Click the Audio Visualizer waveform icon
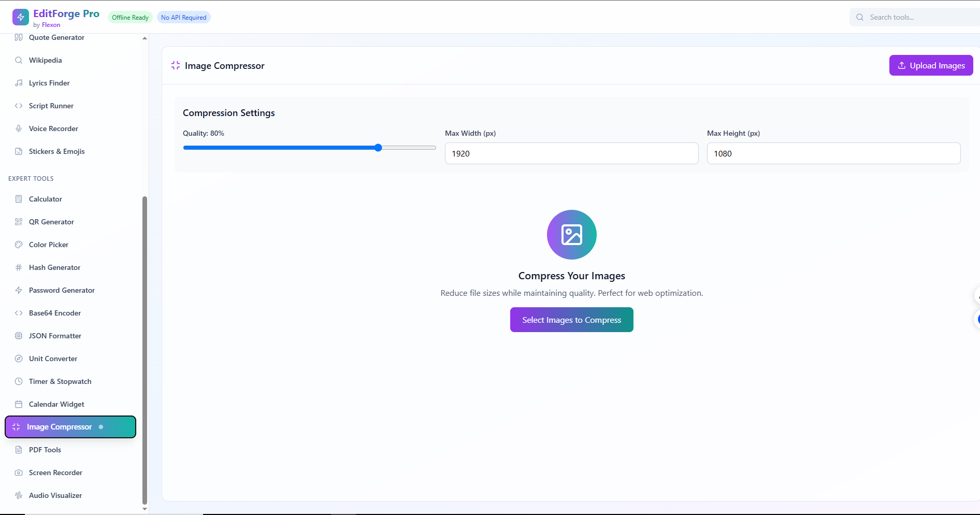 (x=19, y=495)
